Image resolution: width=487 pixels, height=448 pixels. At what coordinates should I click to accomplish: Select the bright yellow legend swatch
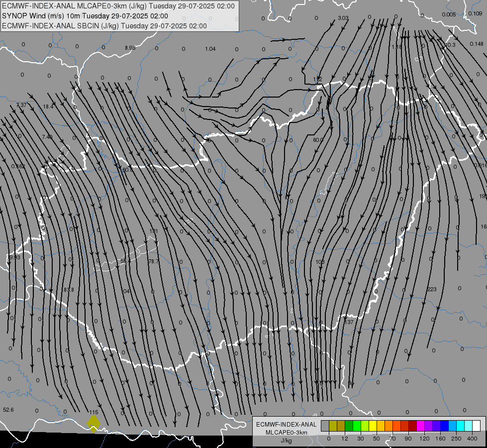click(373, 426)
